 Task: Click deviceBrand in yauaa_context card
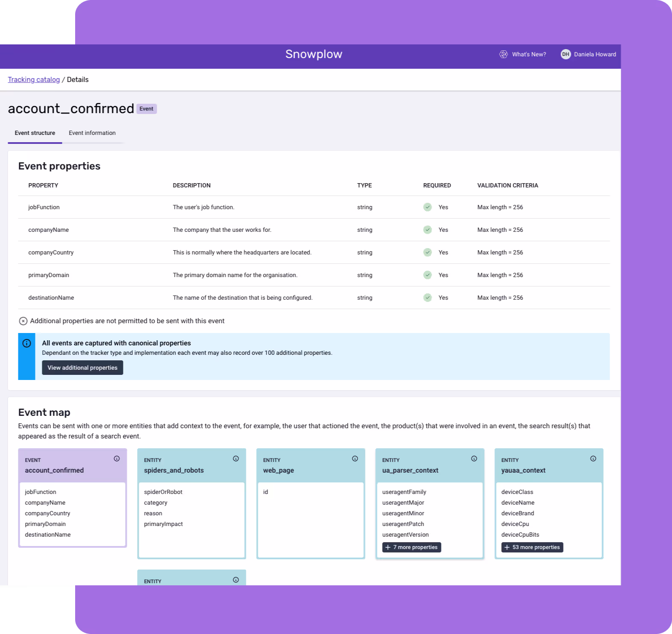point(517,513)
